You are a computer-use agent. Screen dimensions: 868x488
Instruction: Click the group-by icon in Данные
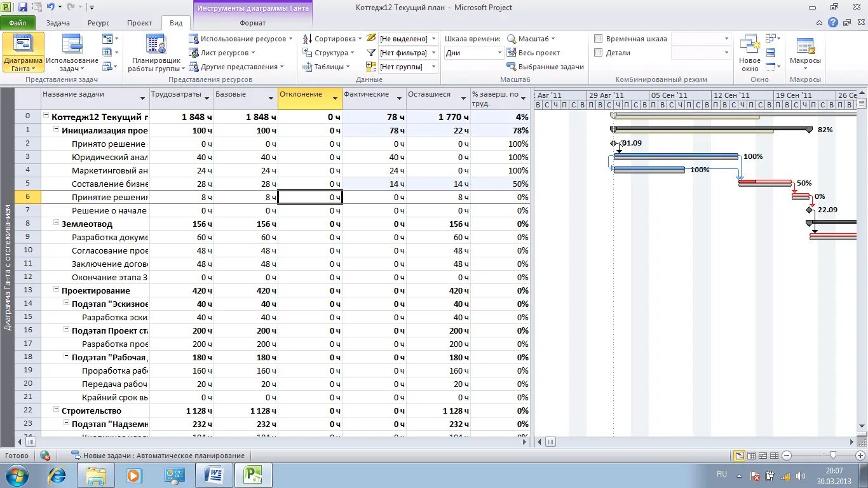tap(372, 67)
